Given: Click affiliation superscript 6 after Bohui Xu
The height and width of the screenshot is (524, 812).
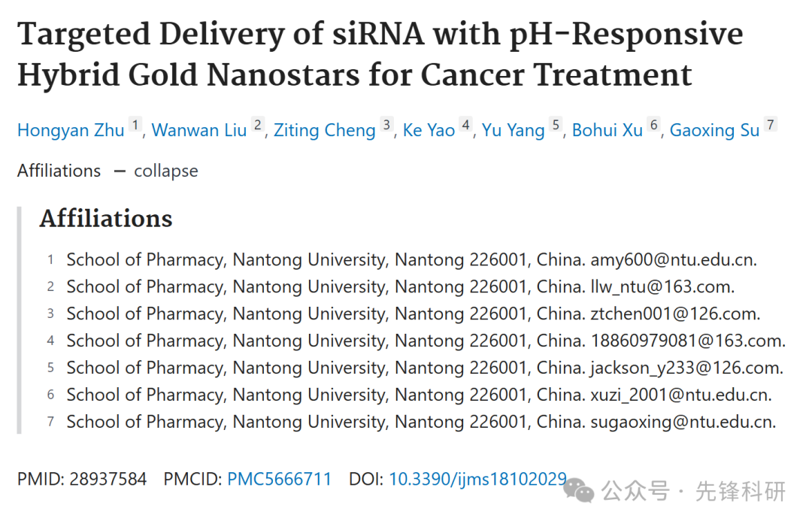Looking at the screenshot, I should pos(653,125).
